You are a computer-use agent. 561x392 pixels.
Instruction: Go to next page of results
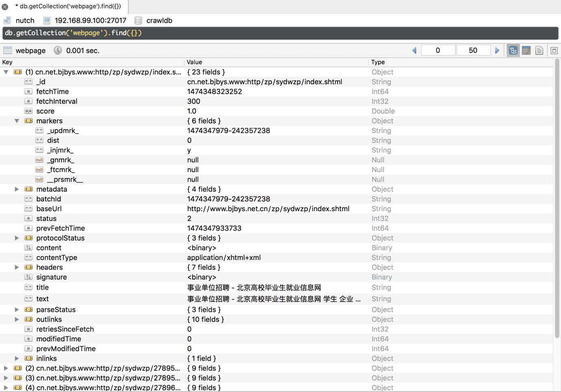coord(497,50)
